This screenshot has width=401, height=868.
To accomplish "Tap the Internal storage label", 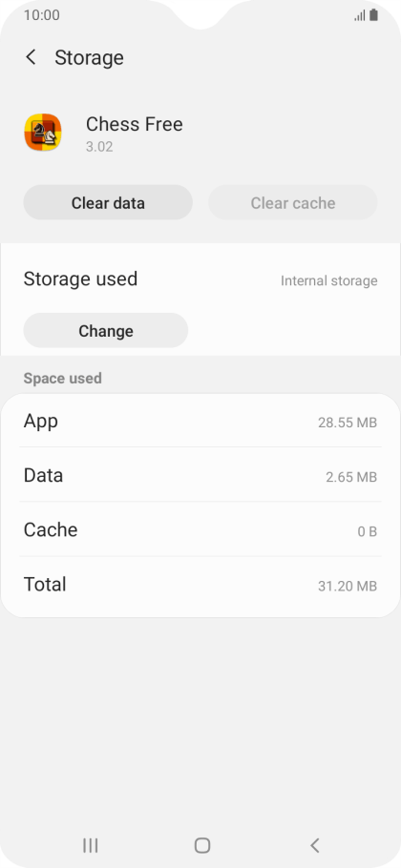I will tap(329, 280).
